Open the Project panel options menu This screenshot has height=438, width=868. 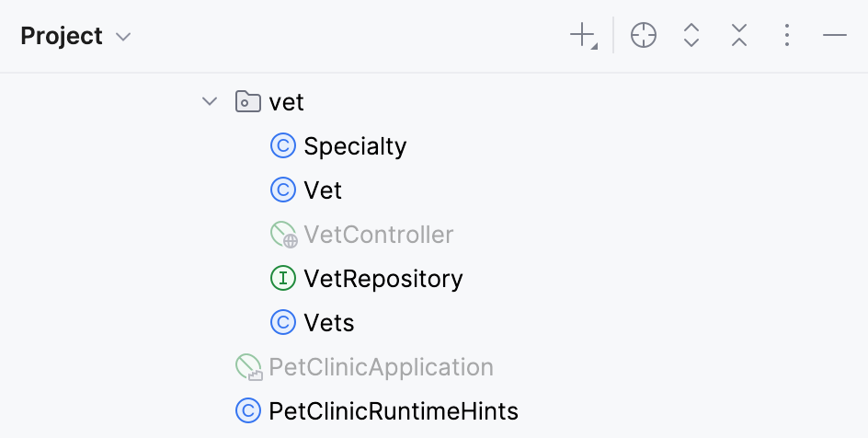pyautogui.click(x=786, y=36)
